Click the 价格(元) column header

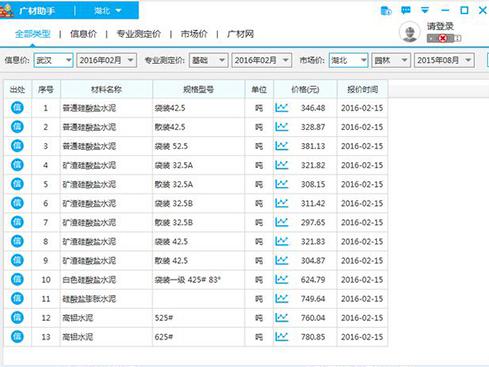click(305, 89)
